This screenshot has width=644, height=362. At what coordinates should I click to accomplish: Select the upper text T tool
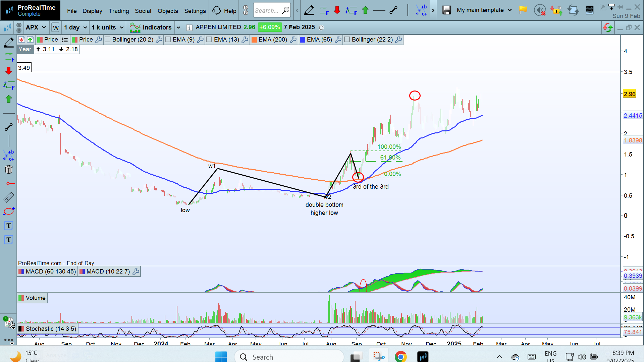(x=9, y=226)
